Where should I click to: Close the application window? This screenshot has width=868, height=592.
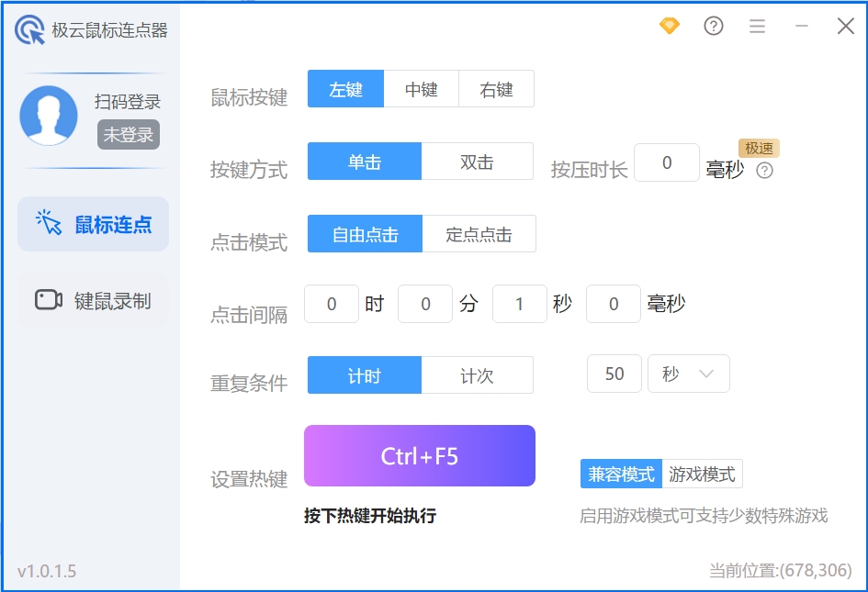845,26
